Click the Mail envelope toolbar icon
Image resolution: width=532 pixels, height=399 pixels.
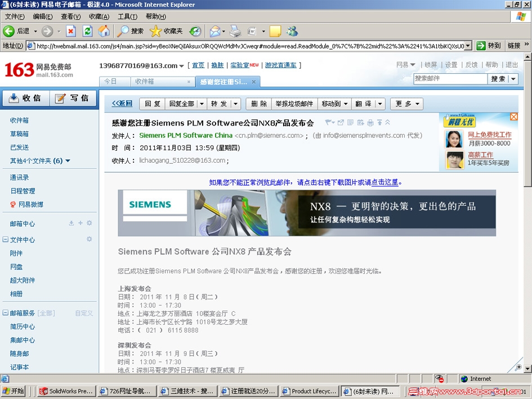pyautogui.click(x=214, y=31)
